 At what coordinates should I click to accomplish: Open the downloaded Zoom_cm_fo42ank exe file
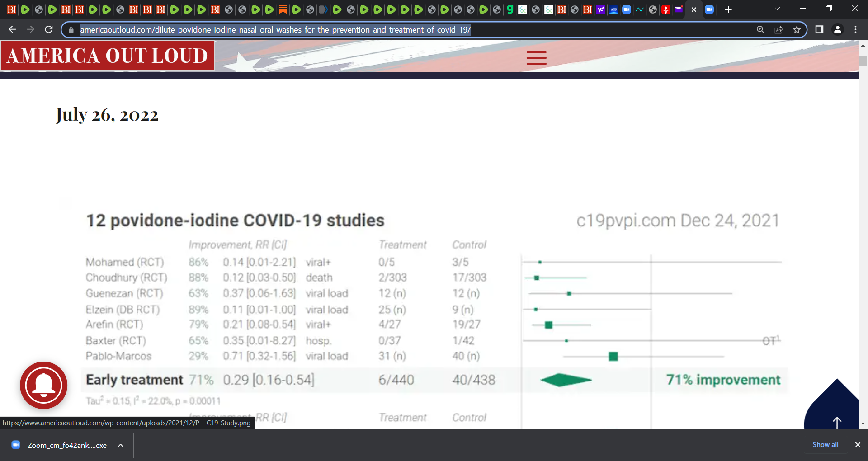click(x=67, y=445)
